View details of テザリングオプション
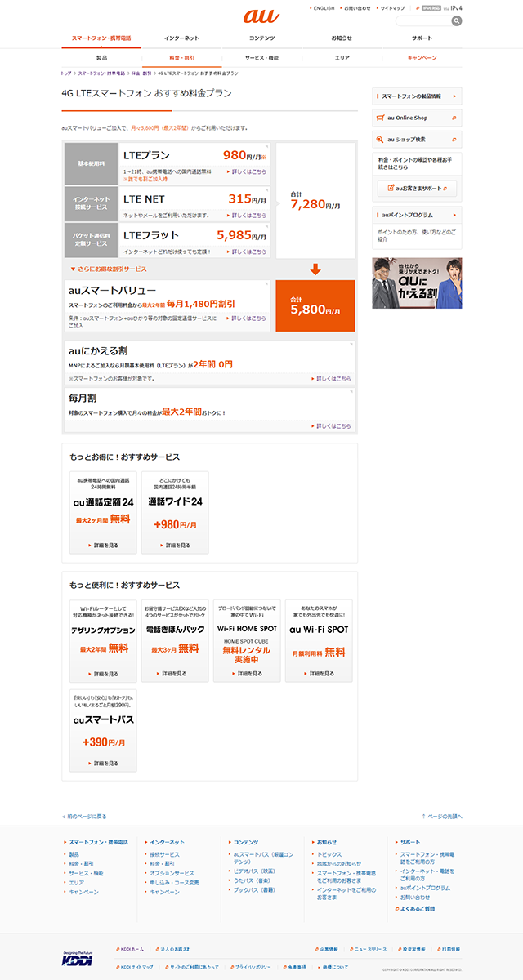The image size is (523, 980). (103, 674)
